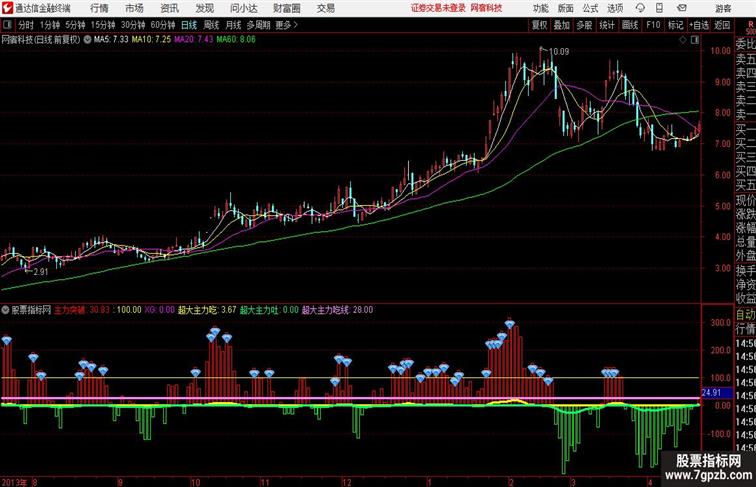Switch to the 15分钟 period tab

coord(103,25)
